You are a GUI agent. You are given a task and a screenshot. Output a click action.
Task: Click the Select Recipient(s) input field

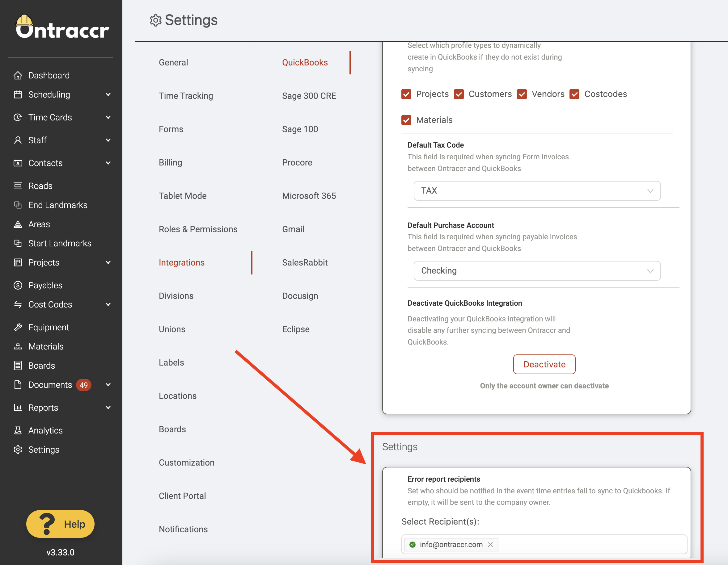pos(544,544)
